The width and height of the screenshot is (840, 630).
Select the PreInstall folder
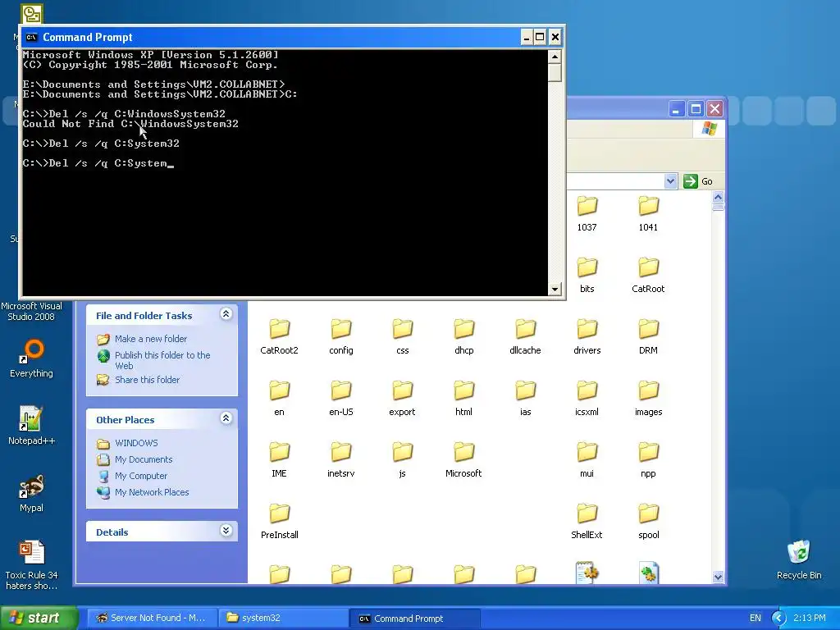279,522
